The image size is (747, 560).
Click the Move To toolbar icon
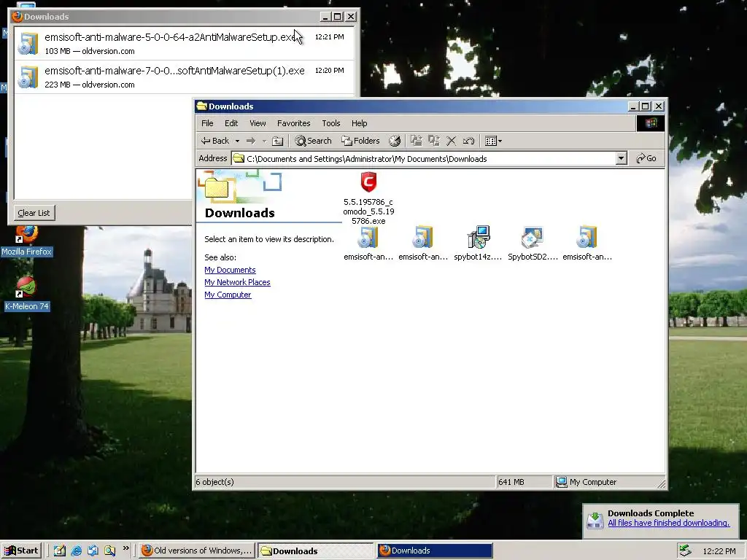coord(417,141)
